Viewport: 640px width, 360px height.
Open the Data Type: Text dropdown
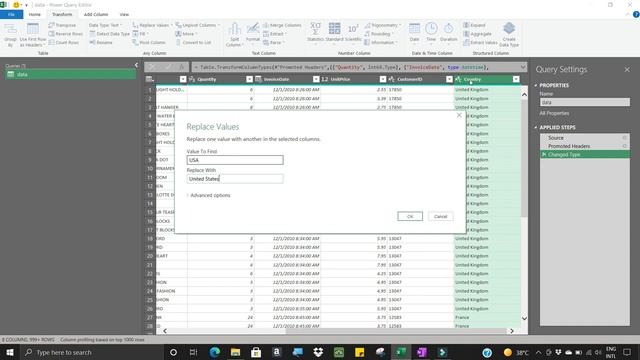pyautogui.click(x=105, y=25)
